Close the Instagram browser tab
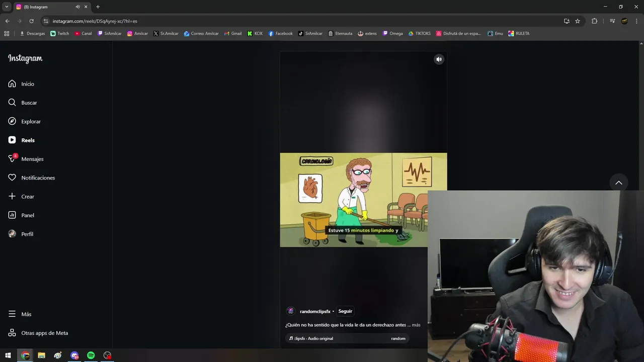Viewport: 644px width, 362px height. 86,7
